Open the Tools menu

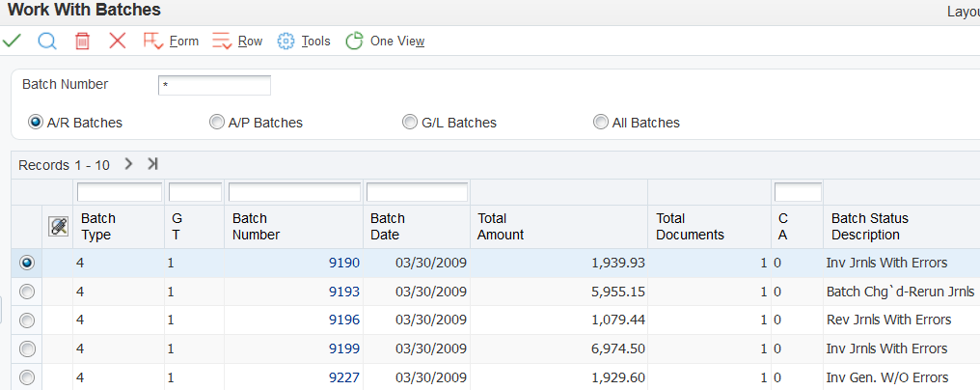[x=304, y=41]
